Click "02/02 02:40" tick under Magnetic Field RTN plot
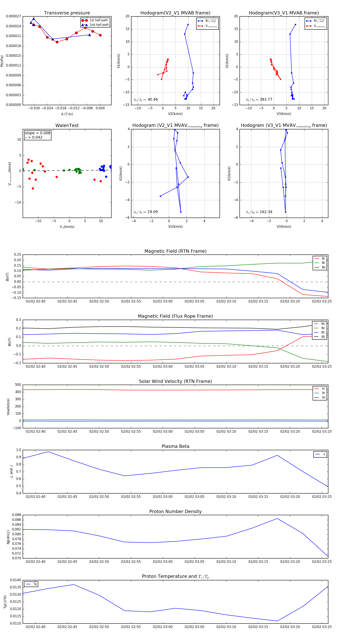 click(35, 301)
